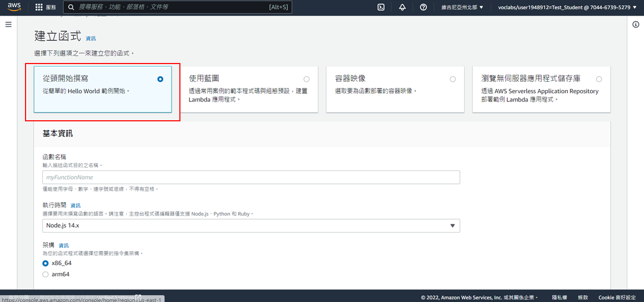Open the 服務 services grid menu
The image size is (644, 302).
(x=45, y=7)
